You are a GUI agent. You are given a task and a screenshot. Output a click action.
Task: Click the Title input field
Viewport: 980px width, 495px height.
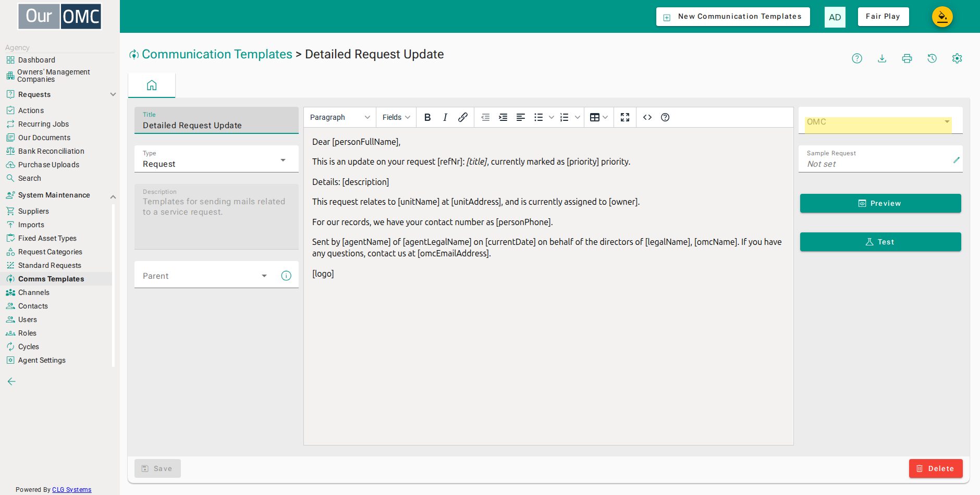(216, 120)
